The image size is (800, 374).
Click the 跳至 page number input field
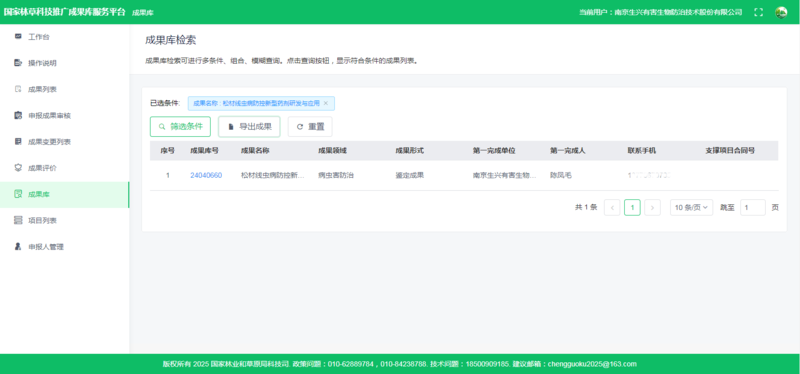(753, 207)
